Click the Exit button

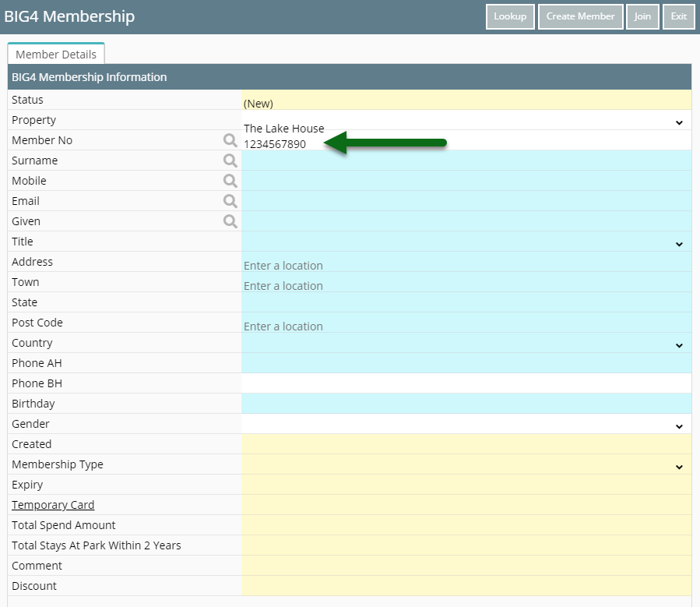tap(678, 16)
